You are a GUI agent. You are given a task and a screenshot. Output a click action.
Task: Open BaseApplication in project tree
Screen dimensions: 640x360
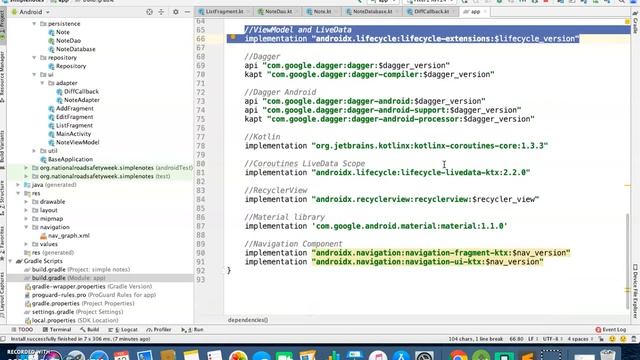tap(70, 159)
